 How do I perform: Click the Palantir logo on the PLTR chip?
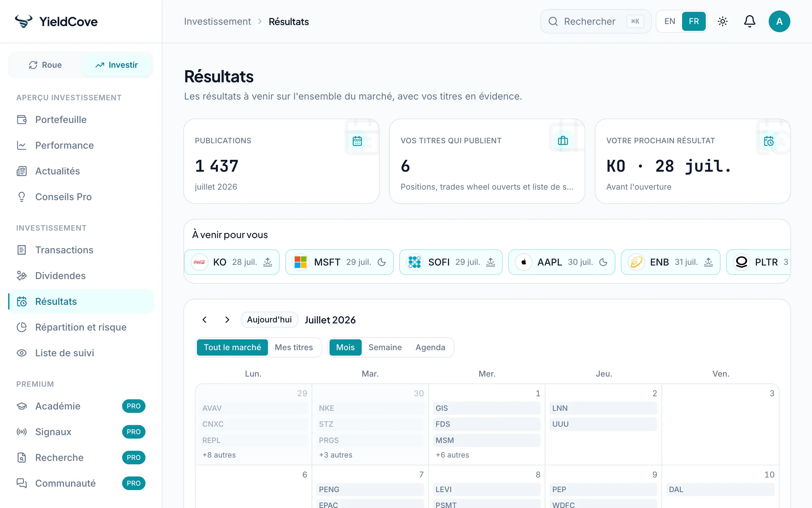(741, 262)
